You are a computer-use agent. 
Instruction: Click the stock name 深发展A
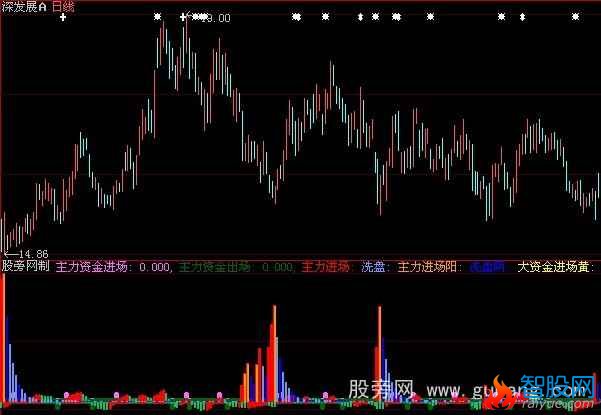click(24, 7)
